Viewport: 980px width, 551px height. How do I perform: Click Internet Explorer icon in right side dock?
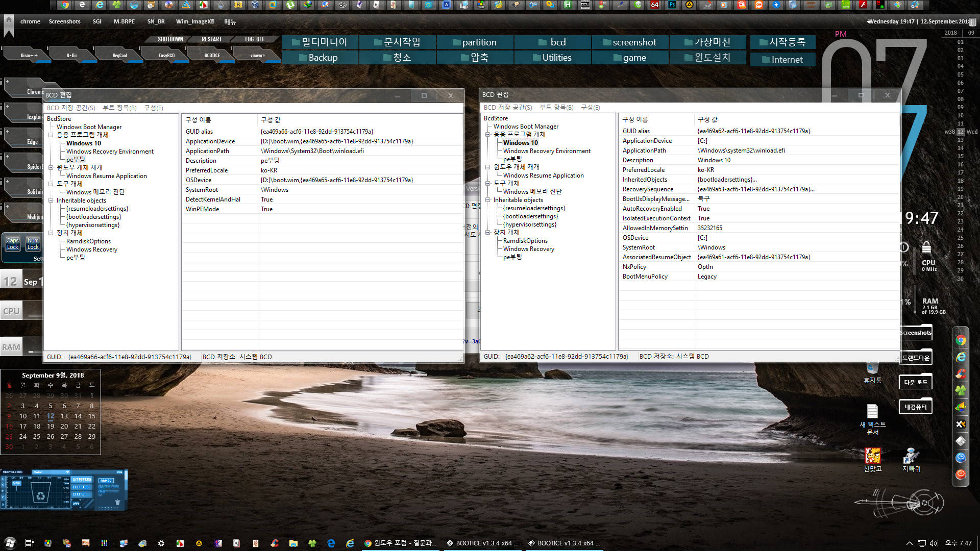(961, 357)
